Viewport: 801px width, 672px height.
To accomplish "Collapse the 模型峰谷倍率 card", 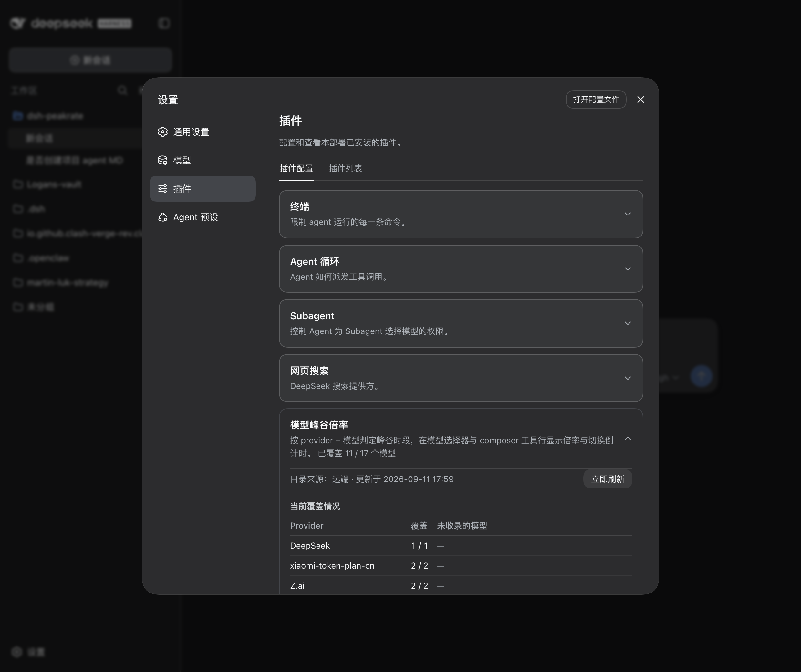I will [628, 439].
